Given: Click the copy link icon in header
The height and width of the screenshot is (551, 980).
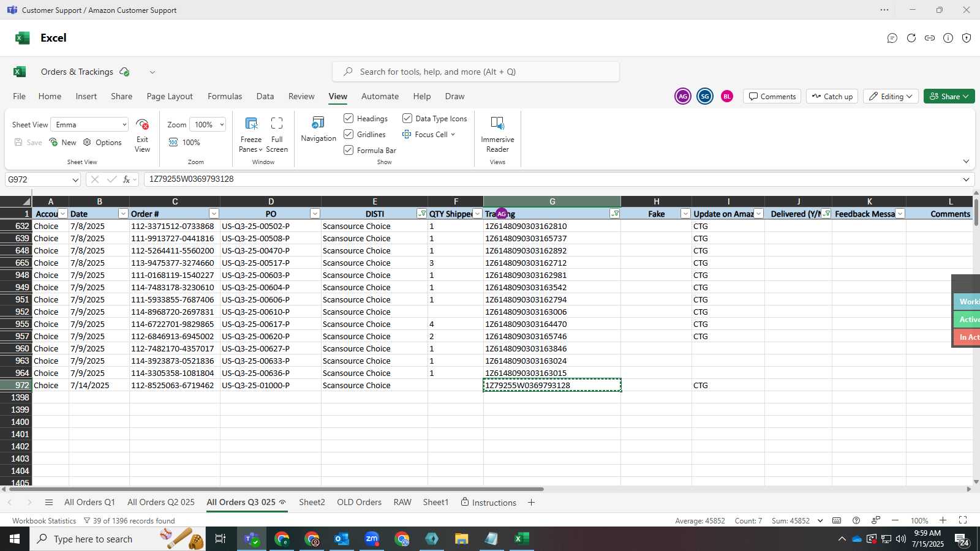Looking at the screenshot, I should tap(930, 38).
